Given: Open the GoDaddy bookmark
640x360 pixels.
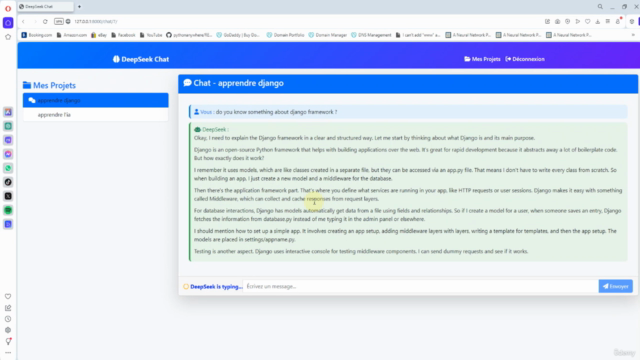Looking at the screenshot, I should (238, 35).
